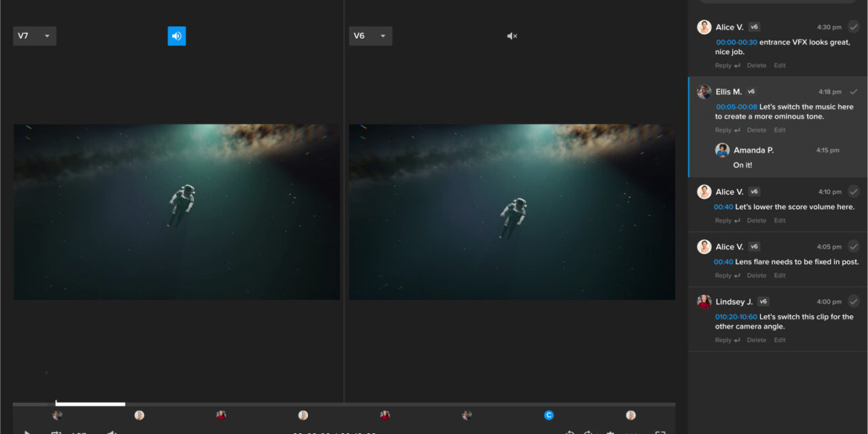Click the V6 astronaut video preview
The image size is (868, 434).
tap(512, 212)
